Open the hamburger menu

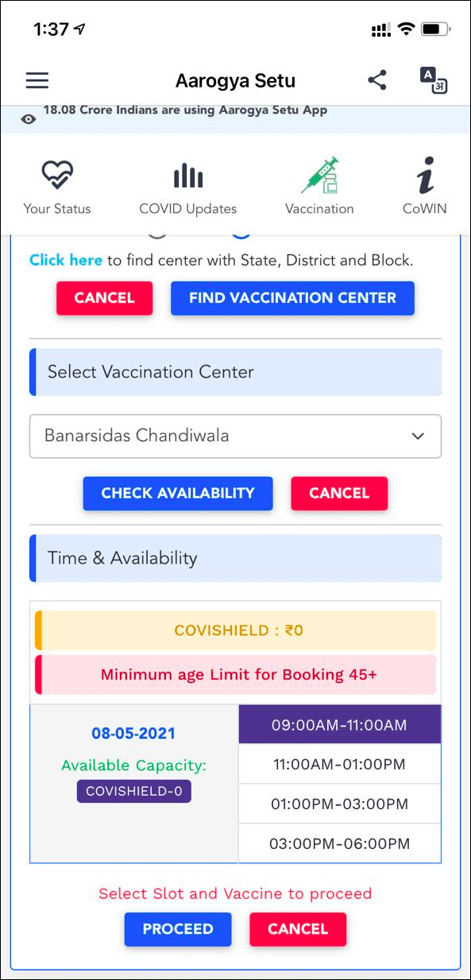coord(37,80)
